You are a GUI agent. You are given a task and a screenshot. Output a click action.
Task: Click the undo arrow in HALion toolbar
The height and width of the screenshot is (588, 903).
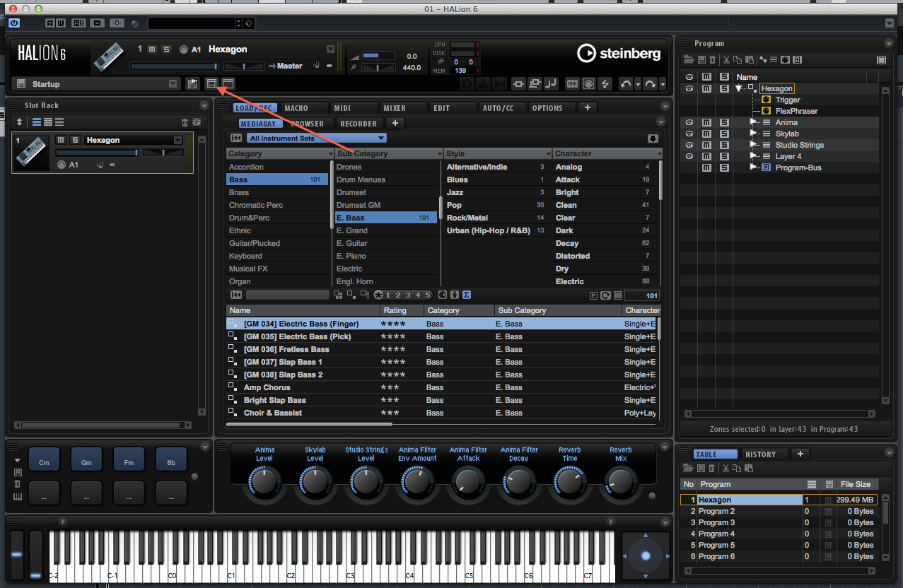tap(625, 84)
